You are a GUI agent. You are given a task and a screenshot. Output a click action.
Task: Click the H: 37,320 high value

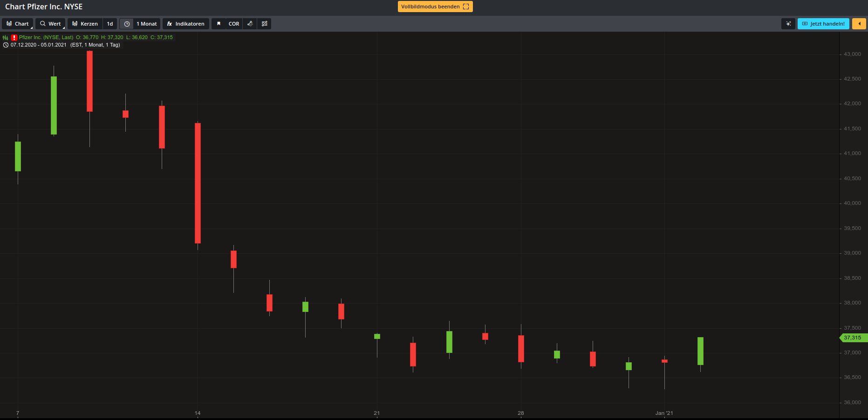click(112, 37)
